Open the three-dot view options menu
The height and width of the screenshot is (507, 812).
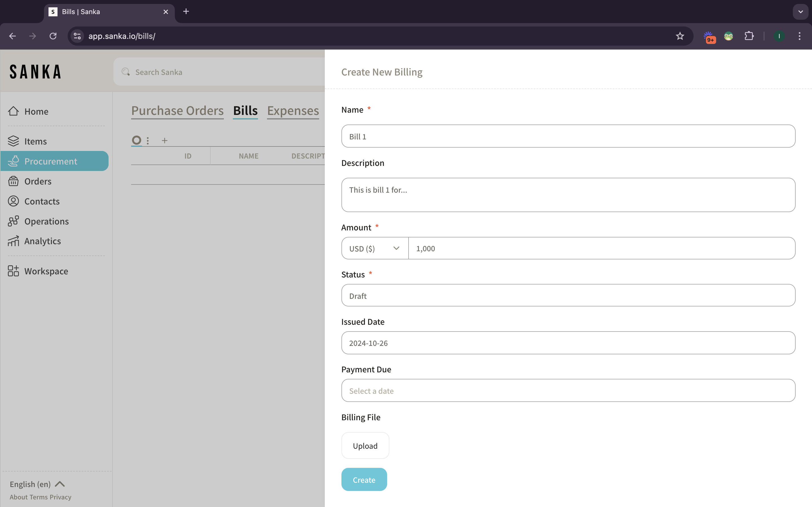coord(148,141)
